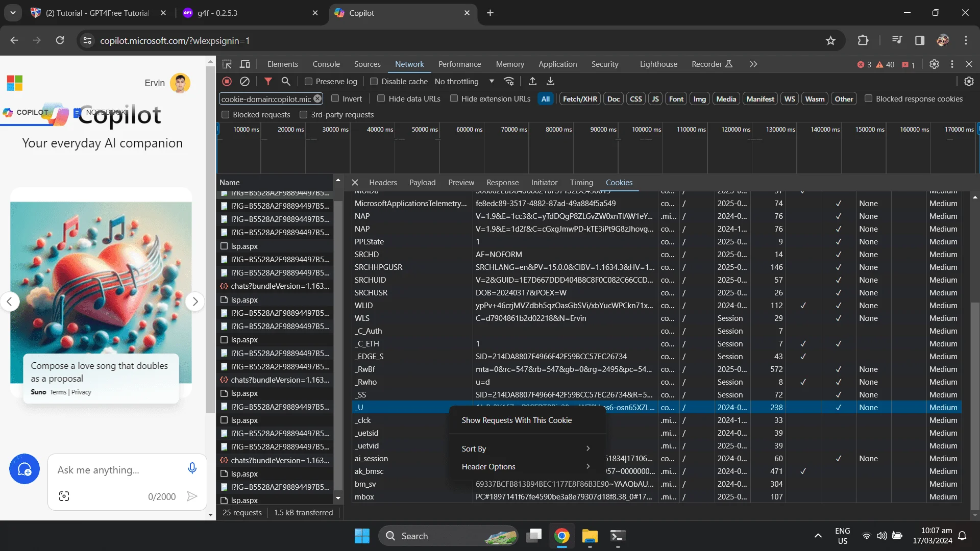Clear the cookie-domain filter text
980x551 pixels.
pos(317,98)
